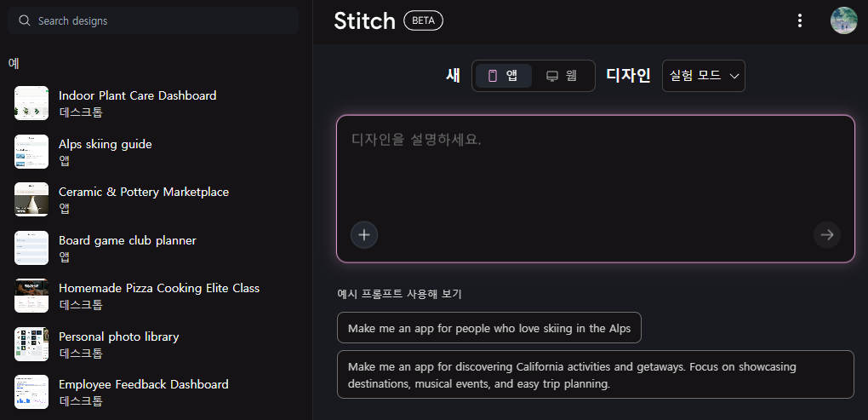Open Employee Feedback Dashboard thumbnail

(31, 392)
